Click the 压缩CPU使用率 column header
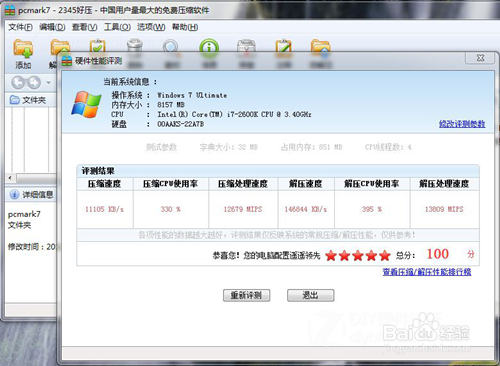500x366 pixels. (171, 184)
